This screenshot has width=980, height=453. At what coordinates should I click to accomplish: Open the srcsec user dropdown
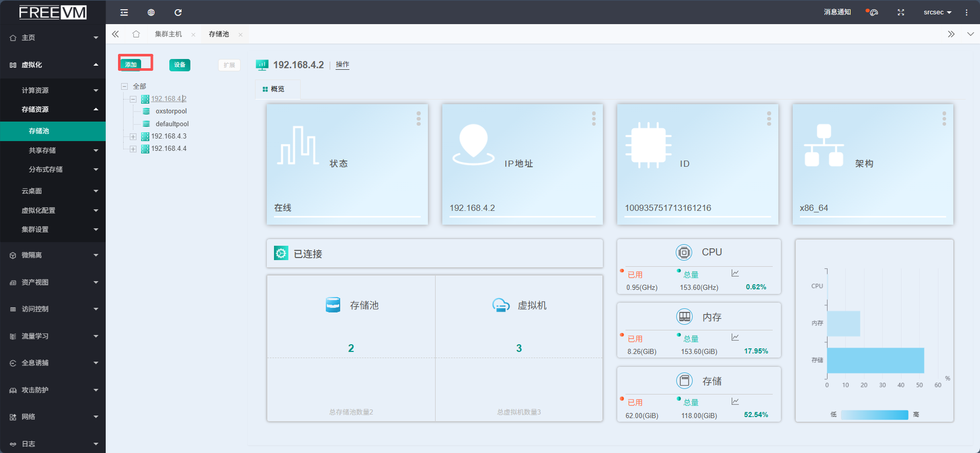937,12
